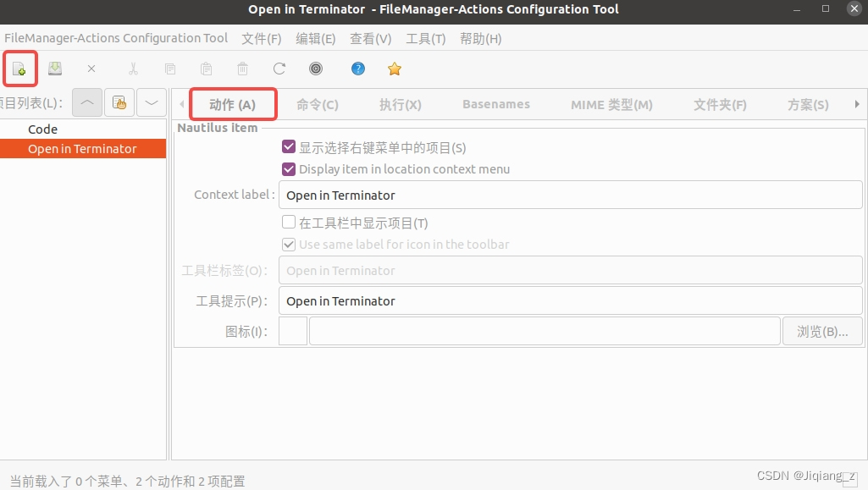
Task: Click the 浏览(B)... browse button
Action: click(x=821, y=332)
